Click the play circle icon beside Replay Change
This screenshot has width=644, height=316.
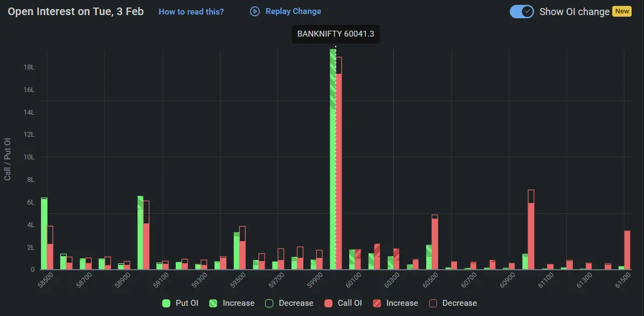[x=255, y=11]
